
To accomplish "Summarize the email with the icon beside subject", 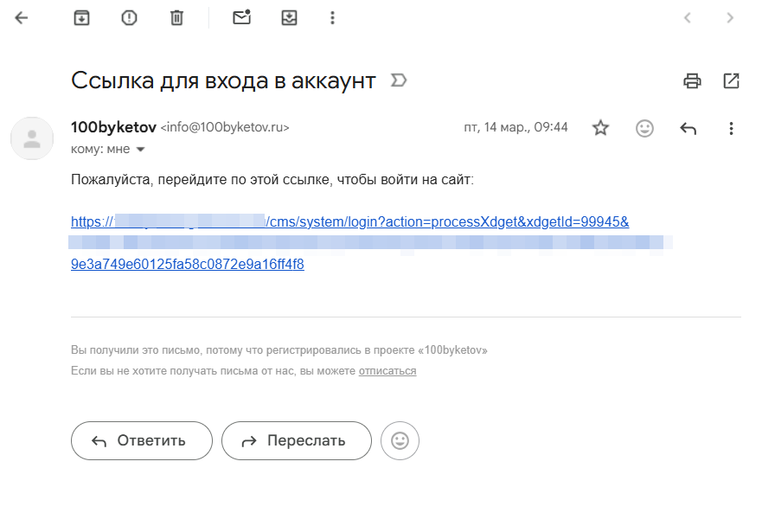I will 397,80.
